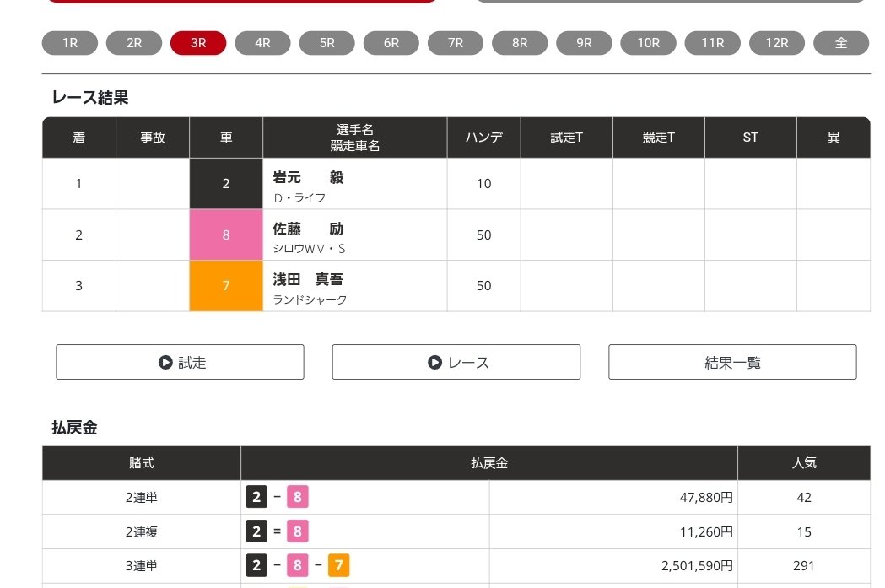Select rider name 浅田 真吾
The image size is (885, 588).
coord(308,279)
